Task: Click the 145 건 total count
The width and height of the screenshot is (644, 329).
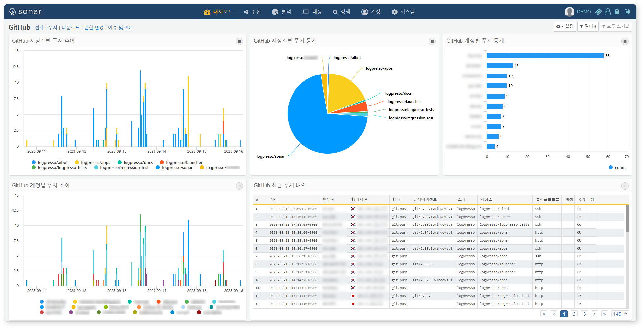Action: [x=620, y=314]
